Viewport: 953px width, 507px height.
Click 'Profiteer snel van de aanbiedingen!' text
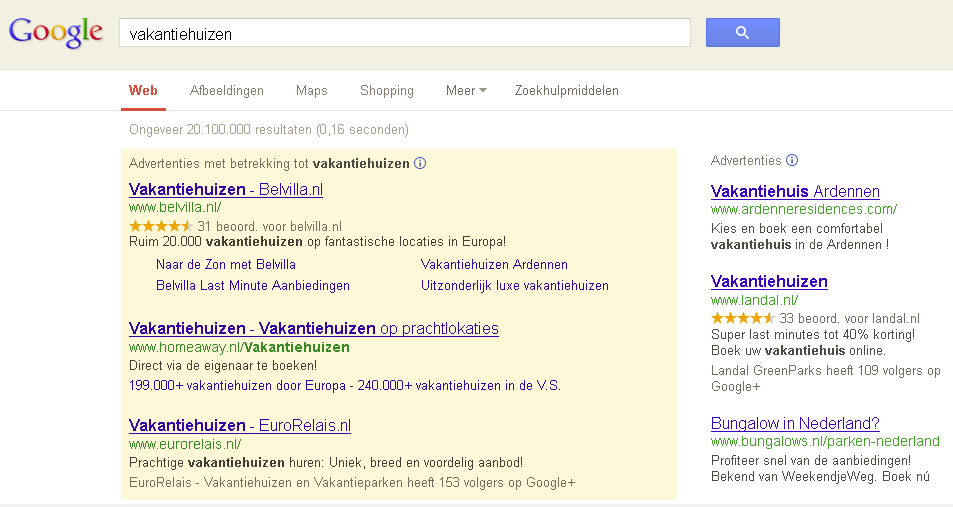(811, 460)
